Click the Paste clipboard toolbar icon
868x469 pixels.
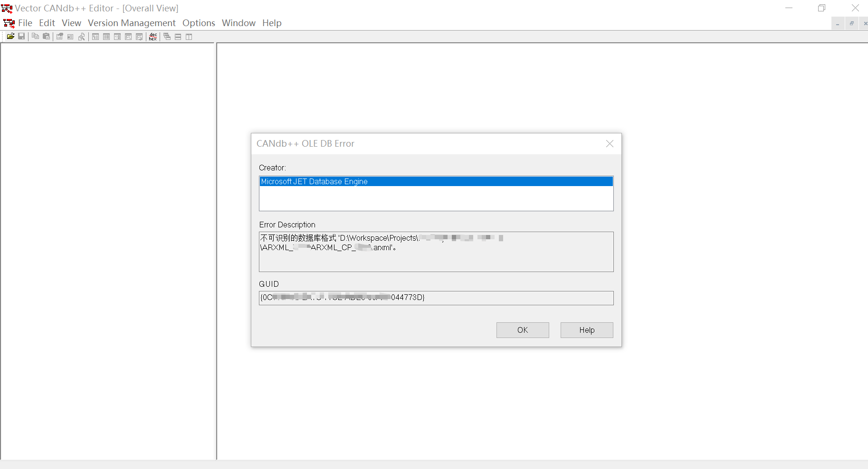pyautogui.click(x=46, y=37)
